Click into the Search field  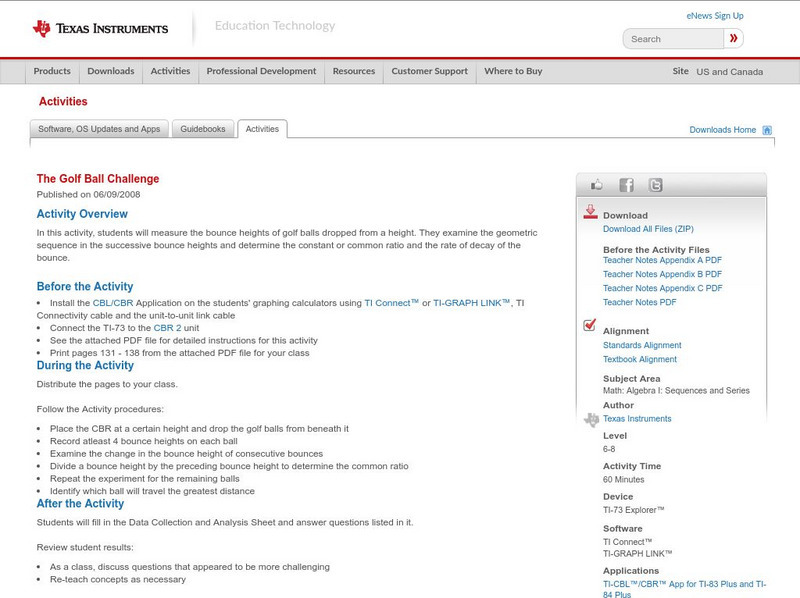pos(673,39)
